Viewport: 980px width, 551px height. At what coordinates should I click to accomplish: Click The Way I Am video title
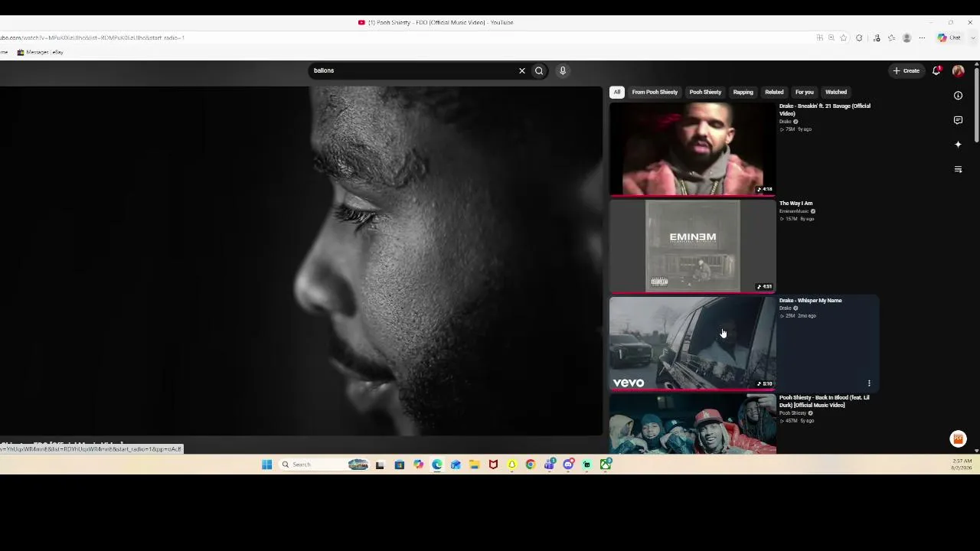tap(796, 204)
